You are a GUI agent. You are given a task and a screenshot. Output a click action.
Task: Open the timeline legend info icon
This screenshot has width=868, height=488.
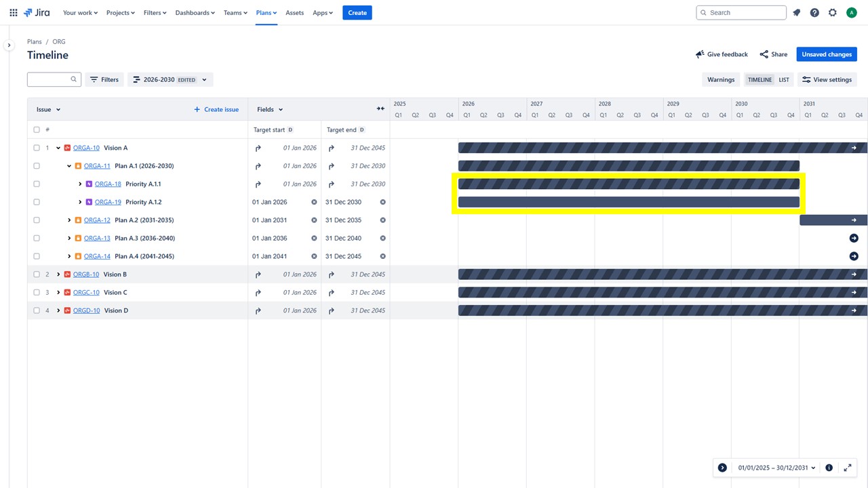pyautogui.click(x=829, y=468)
